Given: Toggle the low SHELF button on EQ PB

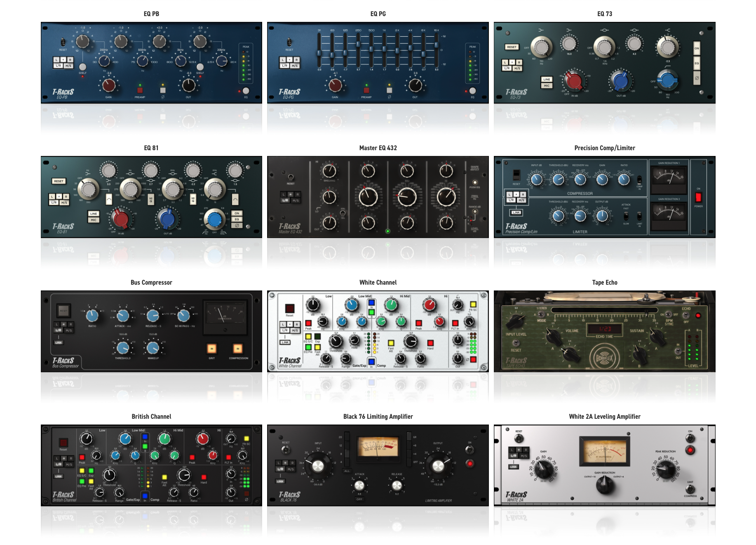Looking at the screenshot, I should 82,67.
